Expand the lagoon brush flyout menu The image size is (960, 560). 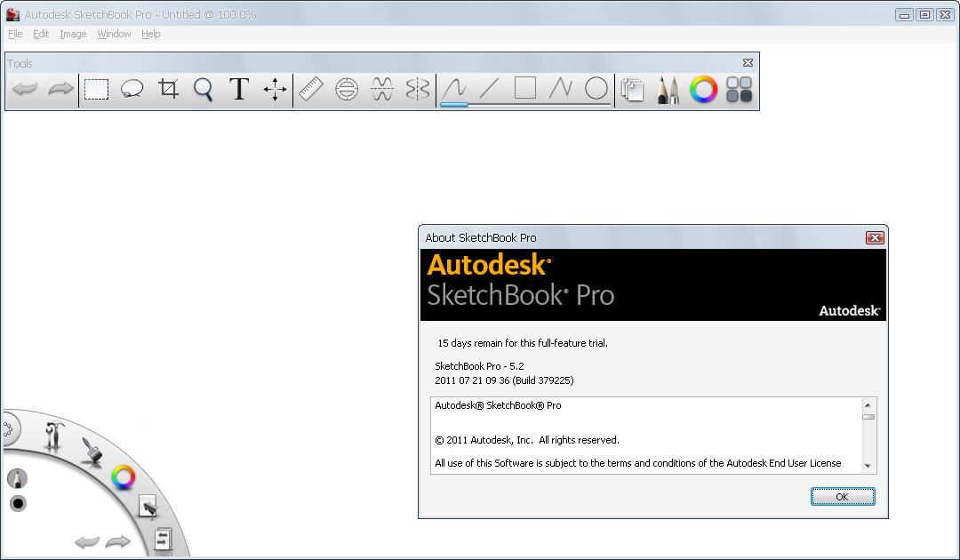pos(92,452)
